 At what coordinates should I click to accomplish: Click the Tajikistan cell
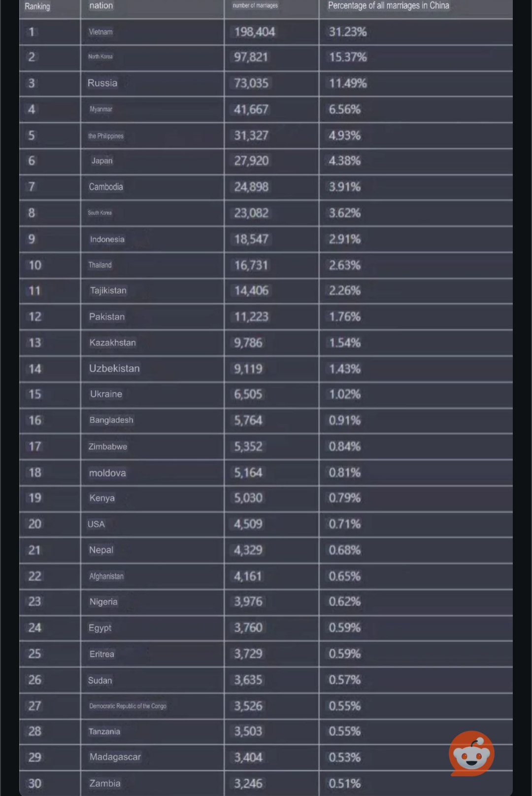pyautogui.click(x=108, y=290)
